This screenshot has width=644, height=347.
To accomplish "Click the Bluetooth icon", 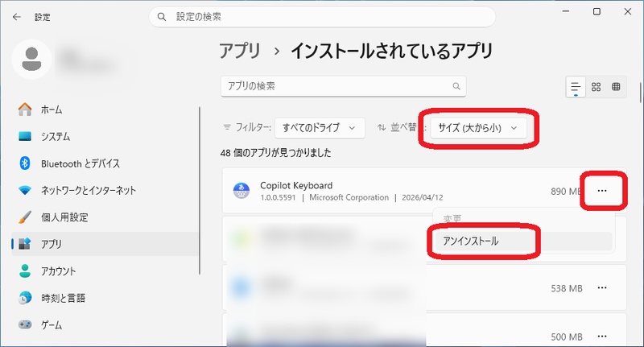I will tap(25, 163).
